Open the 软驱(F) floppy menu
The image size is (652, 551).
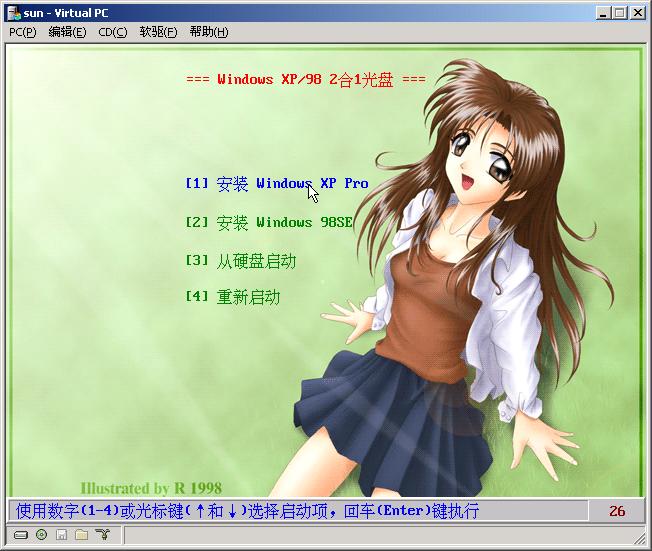pyautogui.click(x=158, y=32)
